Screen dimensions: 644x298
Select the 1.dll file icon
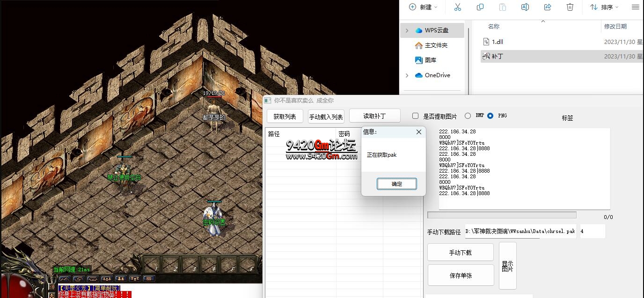(x=486, y=42)
